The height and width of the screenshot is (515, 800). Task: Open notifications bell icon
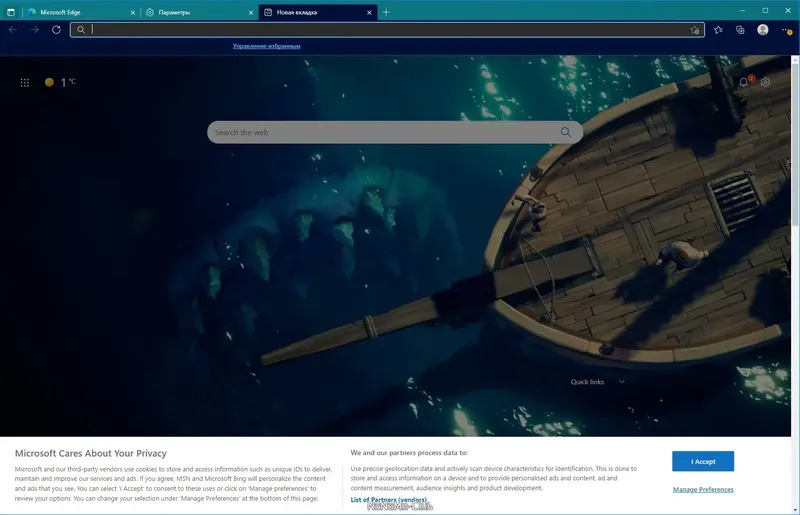pos(744,82)
